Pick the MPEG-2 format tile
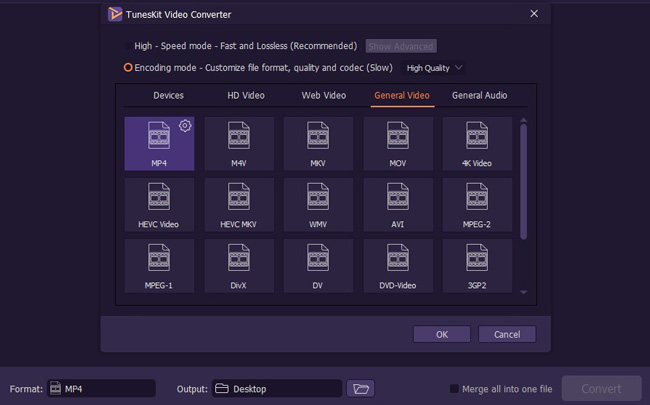Viewport: 650px width, 405px height. pyautogui.click(x=477, y=205)
